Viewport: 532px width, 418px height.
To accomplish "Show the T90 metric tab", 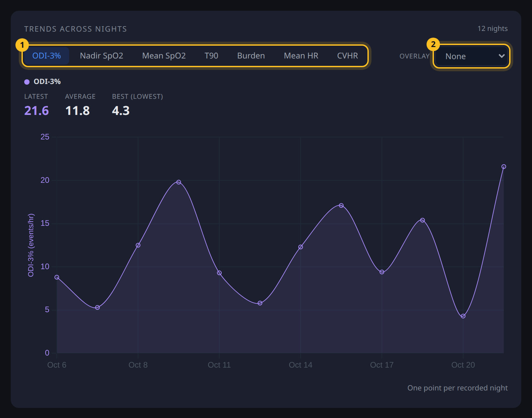I will pyautogui.click(x=211, y=56).
